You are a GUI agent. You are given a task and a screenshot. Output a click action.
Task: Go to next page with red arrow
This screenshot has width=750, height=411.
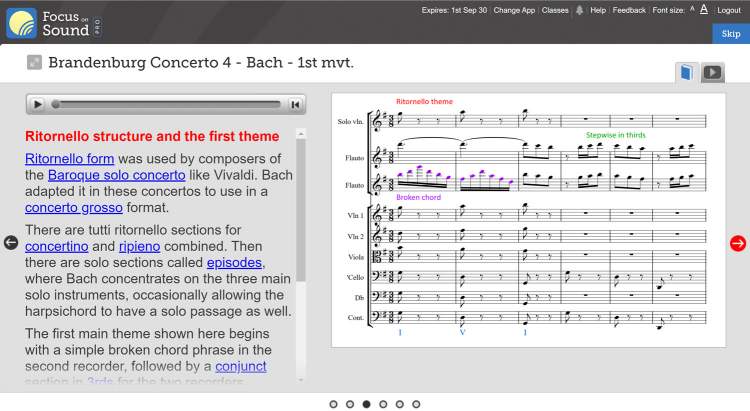[738, 243]
